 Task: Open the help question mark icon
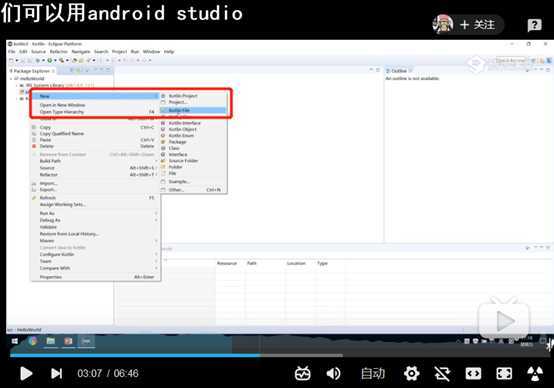(534, 25)
